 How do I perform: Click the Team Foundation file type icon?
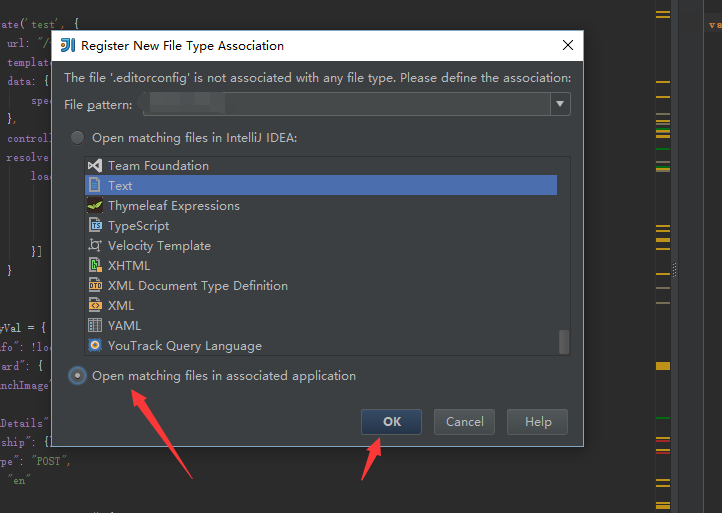95,165
